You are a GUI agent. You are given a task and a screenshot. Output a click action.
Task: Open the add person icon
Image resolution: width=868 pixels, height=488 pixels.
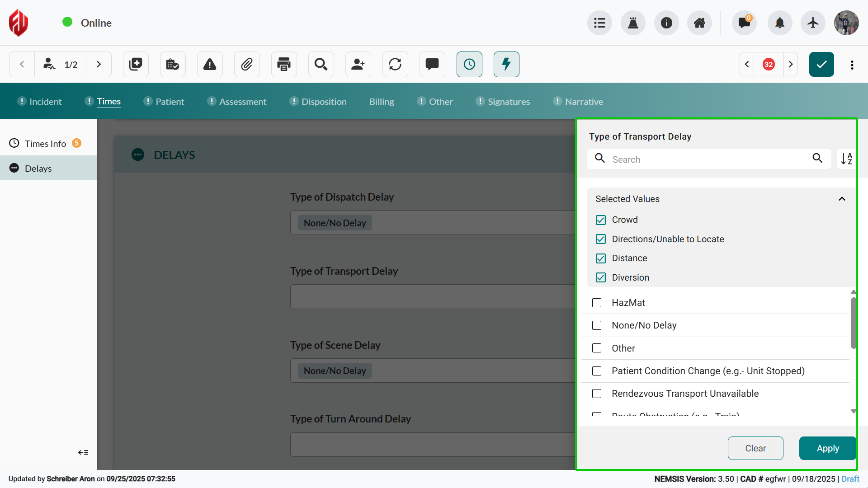click(x=358, y=64)
